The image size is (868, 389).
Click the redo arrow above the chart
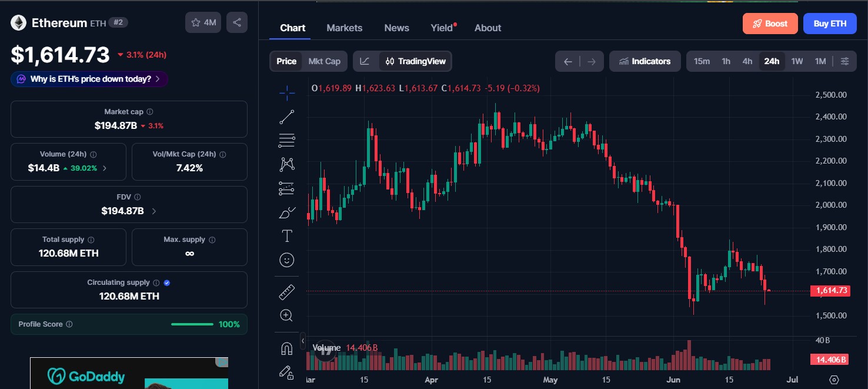pos(592,61)
